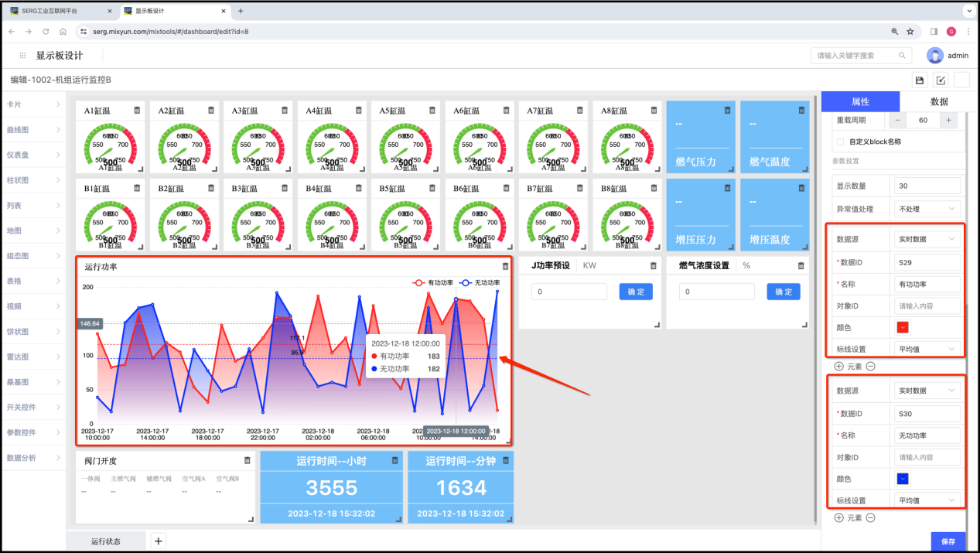Click the blue 保存 button
The height and width of the screenshot is (553, 980).
[x=948, y=542]
